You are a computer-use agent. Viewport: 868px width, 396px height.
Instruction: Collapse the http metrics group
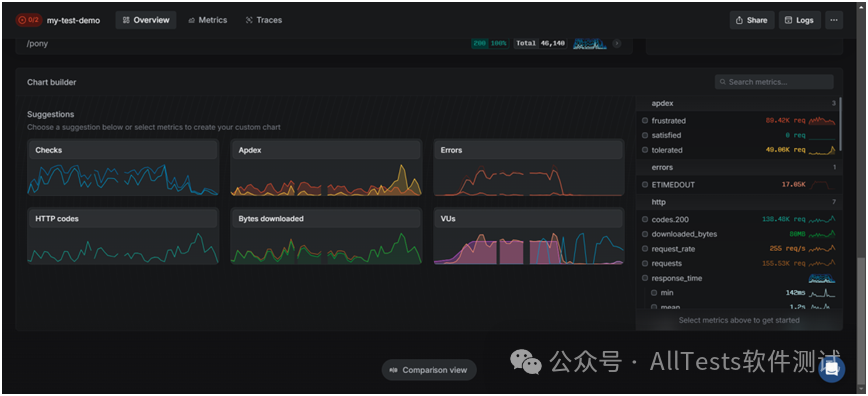point(737,202)
